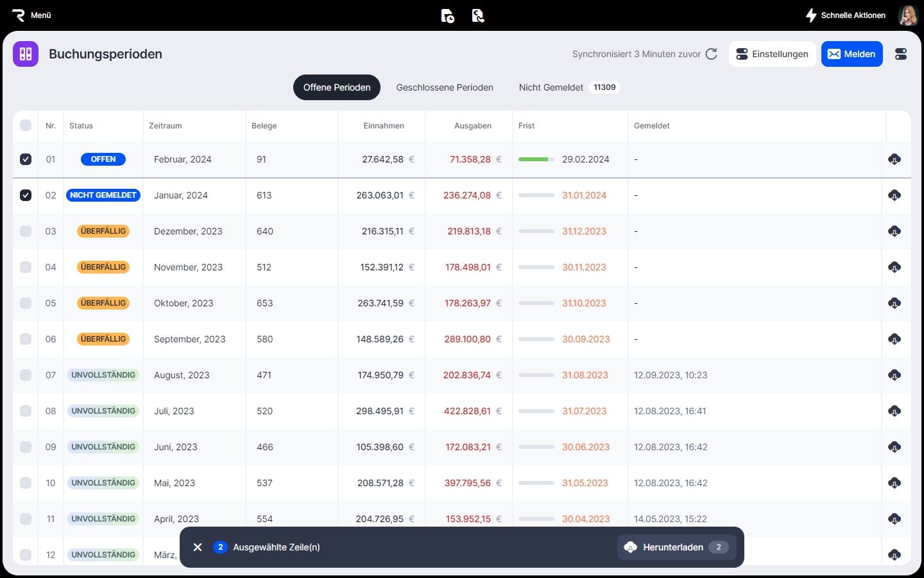Click the Frist progress bar for Februar, 2024
Viewport: 924px width, 578px height.
(x=536, y=159)
